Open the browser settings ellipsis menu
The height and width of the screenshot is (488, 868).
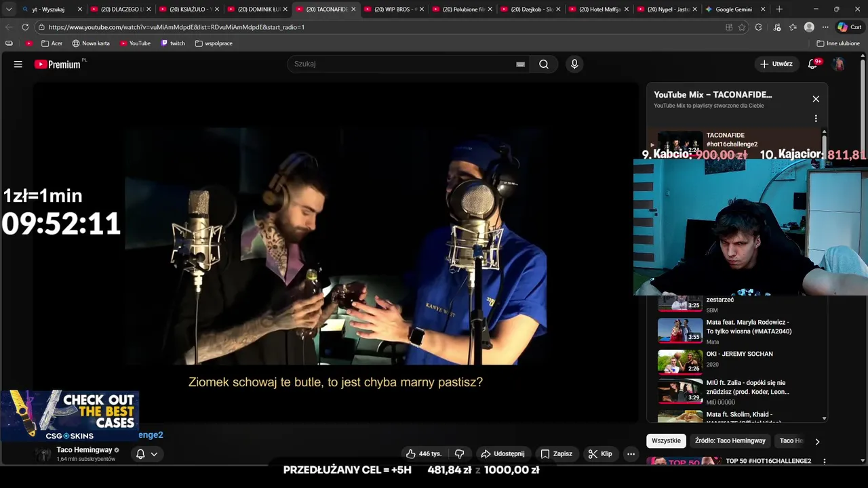(825, 27)
